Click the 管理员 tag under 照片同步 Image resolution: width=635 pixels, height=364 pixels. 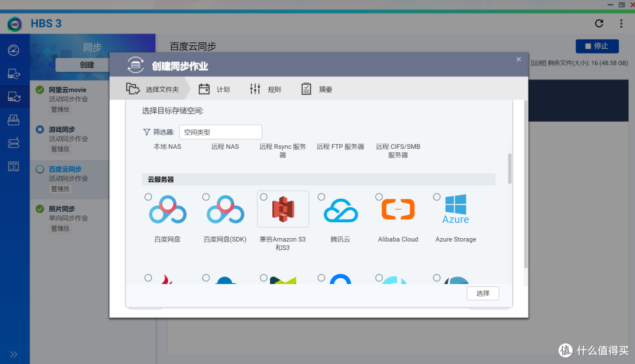point(60,228)
